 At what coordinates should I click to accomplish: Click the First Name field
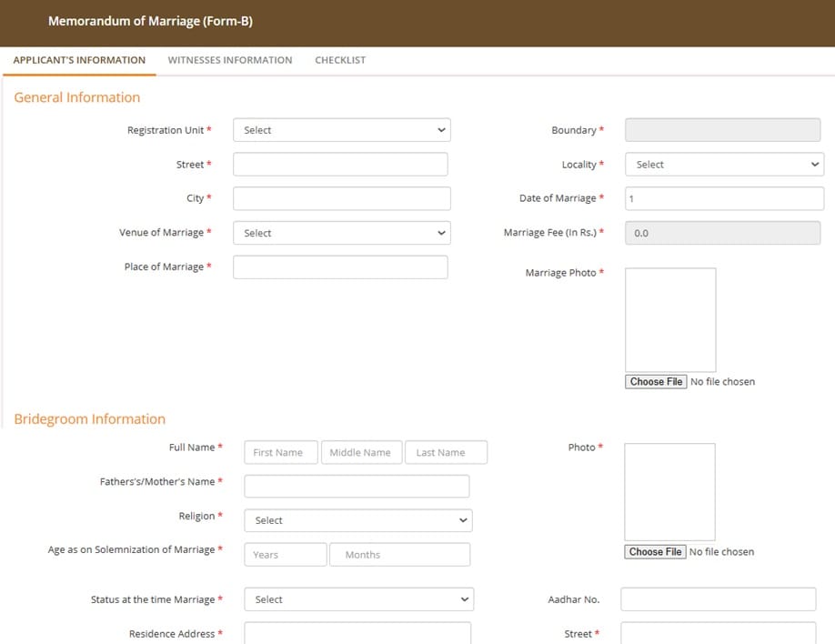pos(280,452)
